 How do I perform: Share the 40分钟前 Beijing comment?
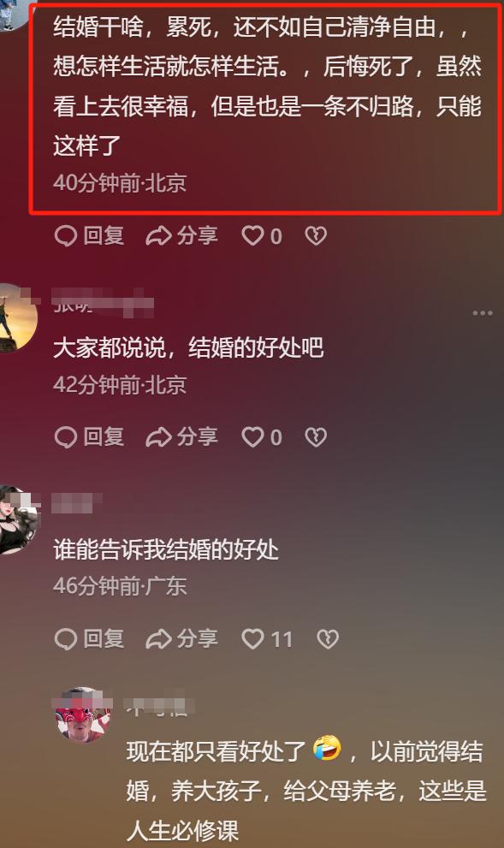181,236
